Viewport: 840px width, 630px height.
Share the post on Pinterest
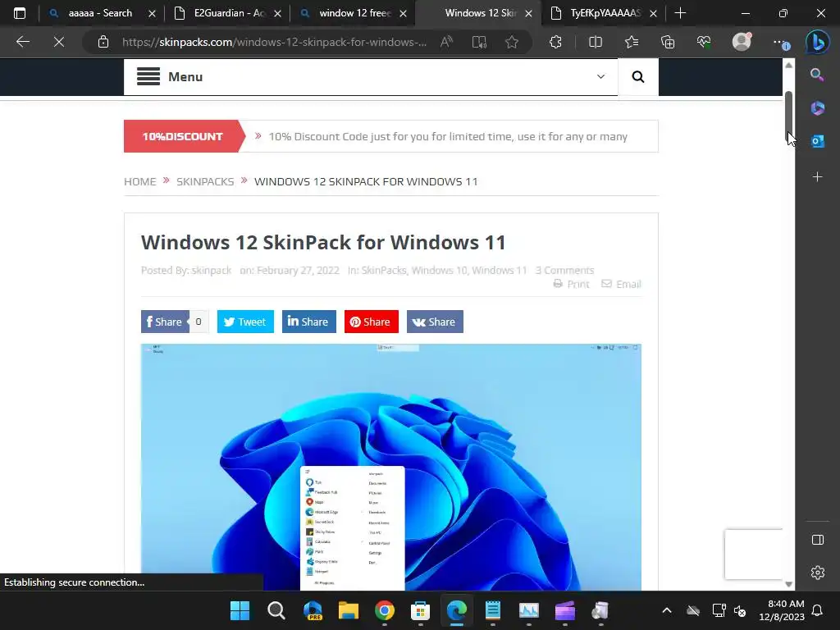tap(372, 322)
